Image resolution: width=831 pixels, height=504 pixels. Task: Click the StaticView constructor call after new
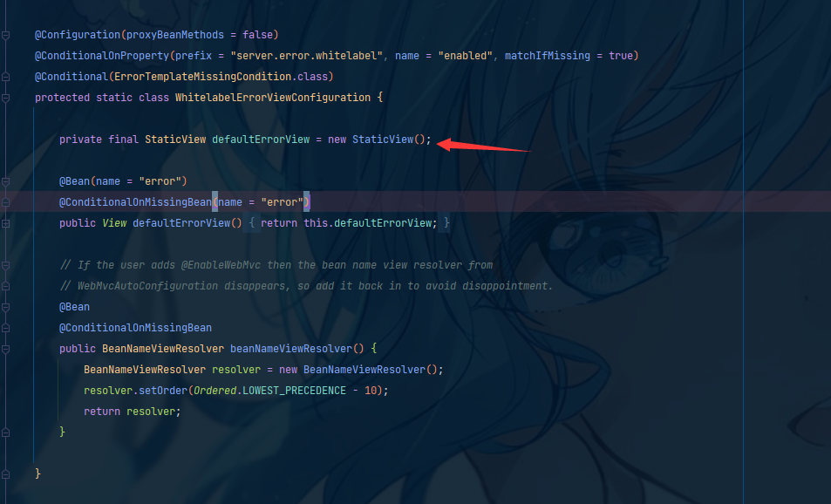[x=383, y=140]
